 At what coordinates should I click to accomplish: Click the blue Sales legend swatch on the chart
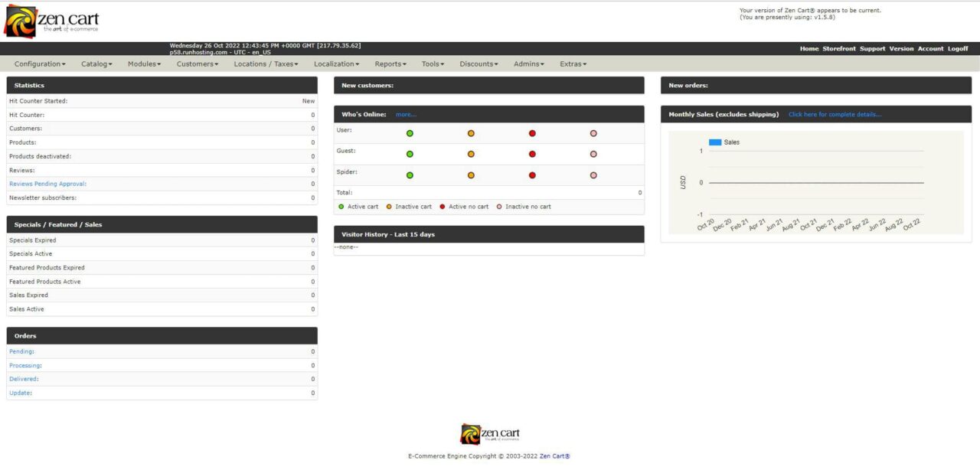[716, 142]
